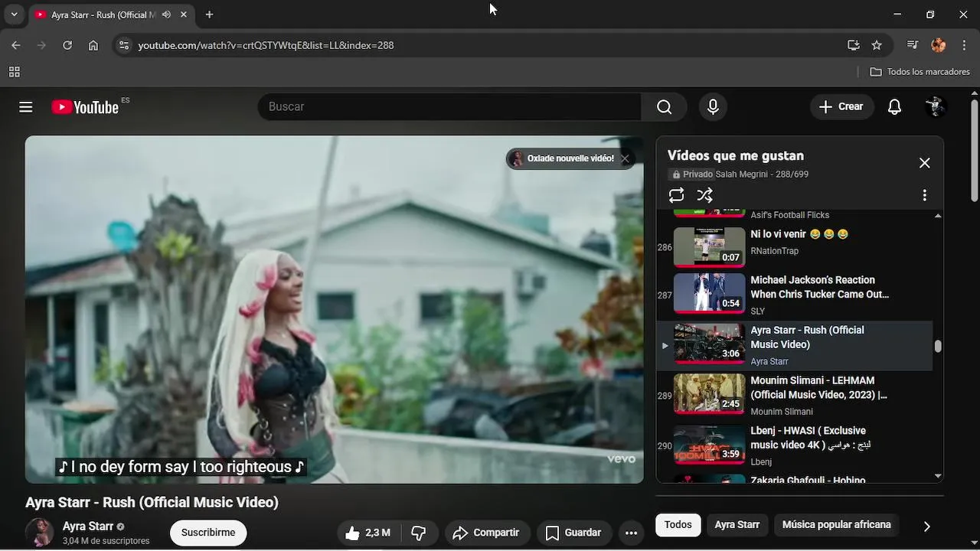Mute the tab via speaker icon

(166, 15)
